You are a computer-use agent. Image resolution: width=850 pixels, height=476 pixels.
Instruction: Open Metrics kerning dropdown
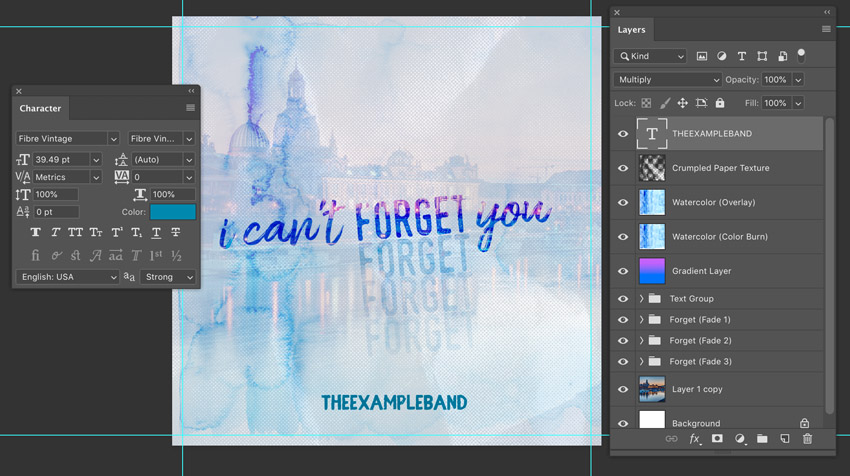pos(96,177)
